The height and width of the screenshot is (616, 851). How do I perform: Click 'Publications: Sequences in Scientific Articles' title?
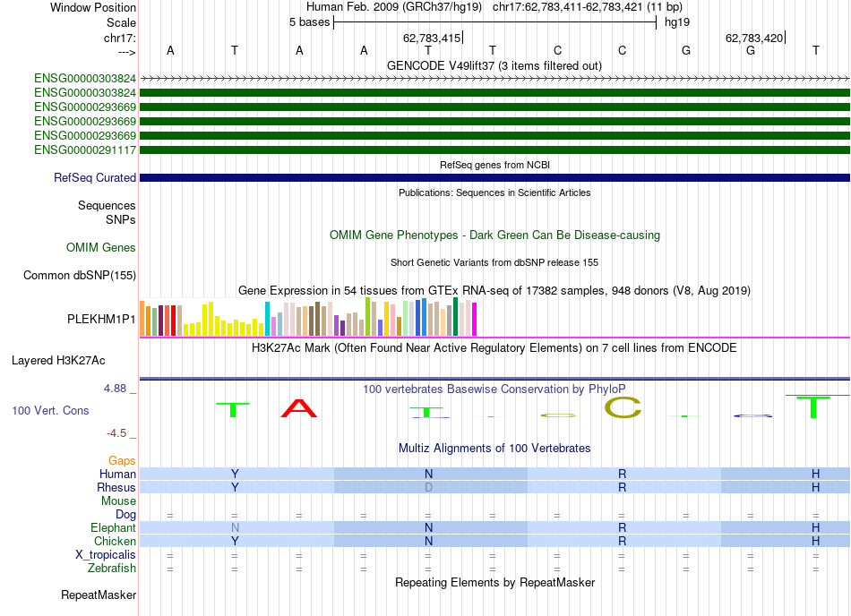click(494, 192)
